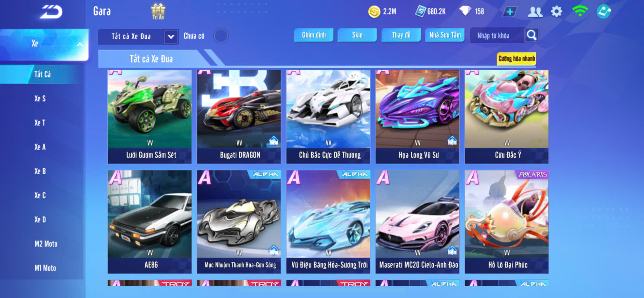
Task: Toggle the Chưa có radio circle
Action: [x=221, y=36]
